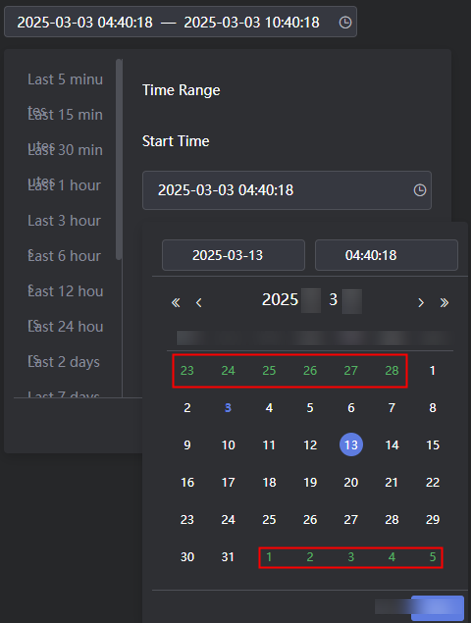Click the time input showing 04:40:18
This screenshot has width=471, height=623.
point(386,255)
